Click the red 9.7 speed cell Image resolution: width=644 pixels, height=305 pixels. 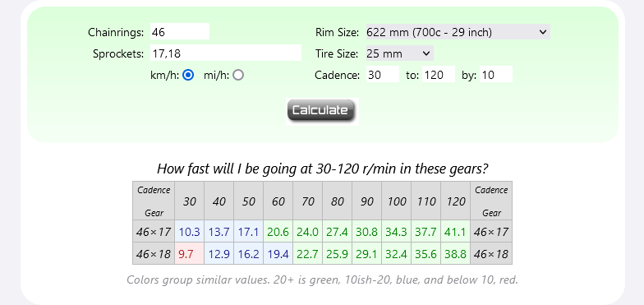point(189,254)
